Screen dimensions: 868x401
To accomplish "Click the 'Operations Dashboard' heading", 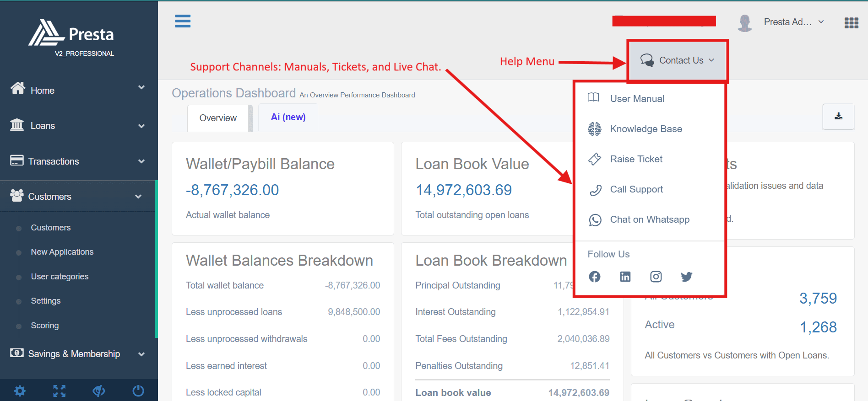I will coord(234,93).
